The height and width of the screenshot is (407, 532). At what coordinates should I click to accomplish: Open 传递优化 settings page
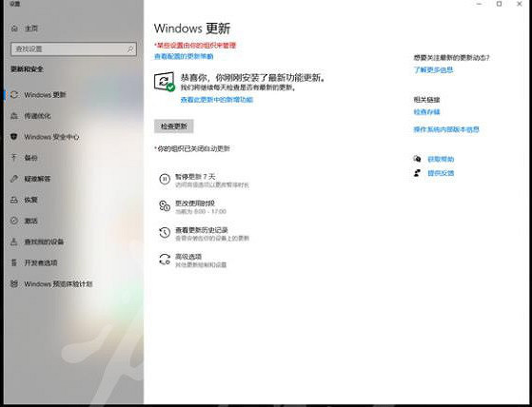(x=38, y=116)
